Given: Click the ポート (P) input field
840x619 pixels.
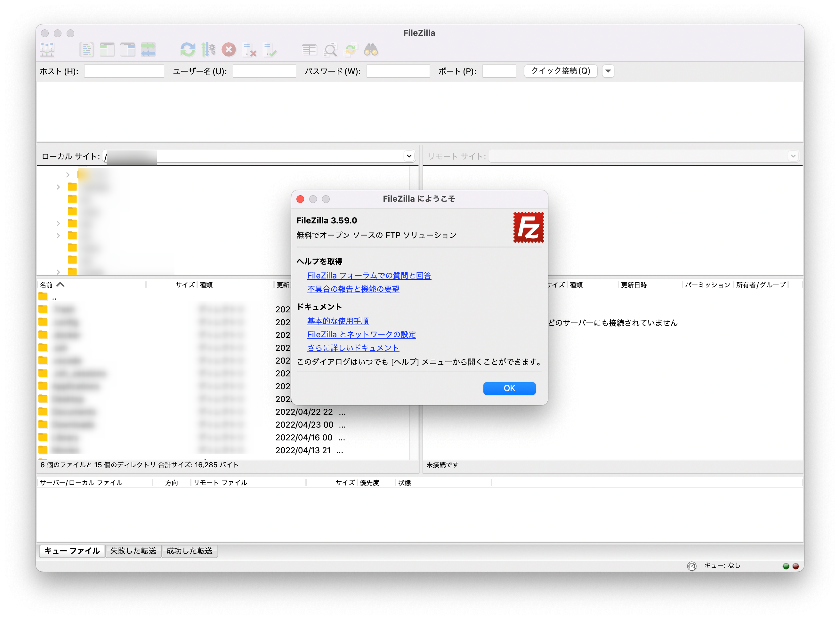Looking at the screenshot, I should (x=499, y=71).
